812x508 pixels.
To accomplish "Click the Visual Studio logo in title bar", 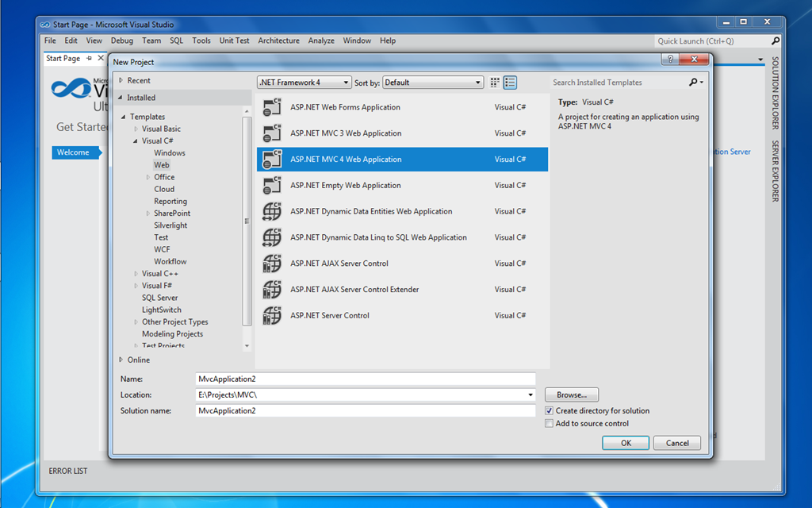I will click(45, 25).
